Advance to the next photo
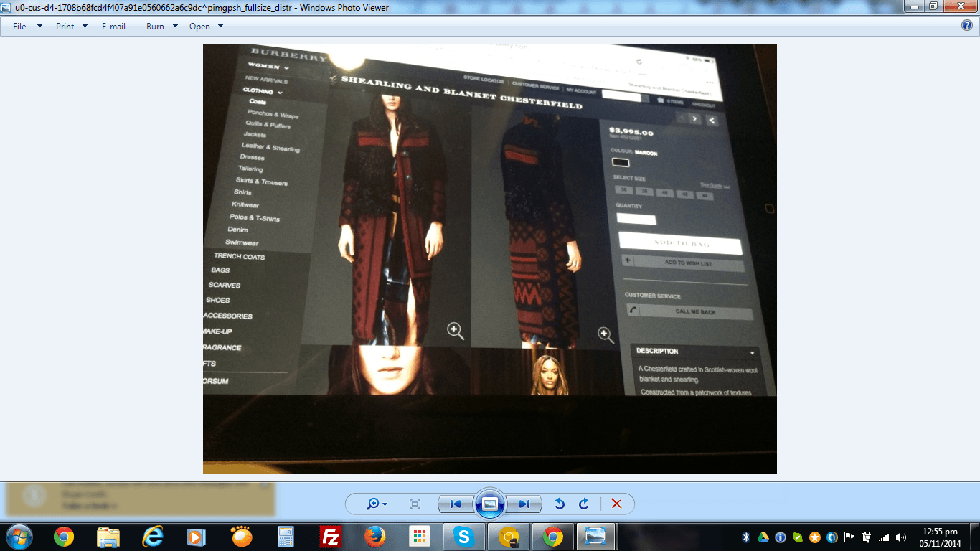The width and height of the screenshot is (980, 551). (x=524, y=504)
